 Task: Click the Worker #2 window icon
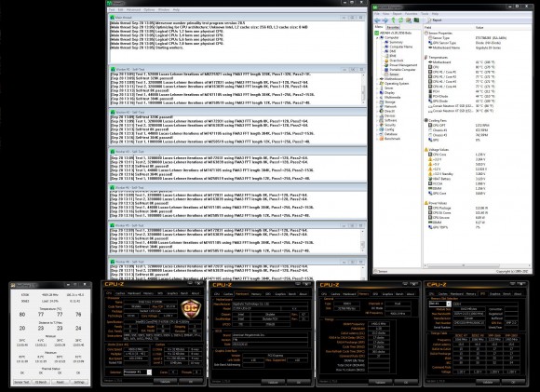point(113,112)
